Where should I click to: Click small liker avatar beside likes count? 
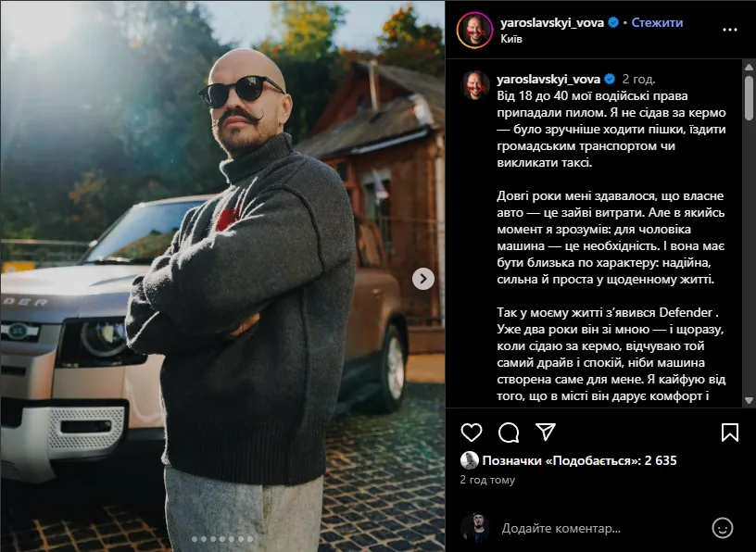(469, 460)
